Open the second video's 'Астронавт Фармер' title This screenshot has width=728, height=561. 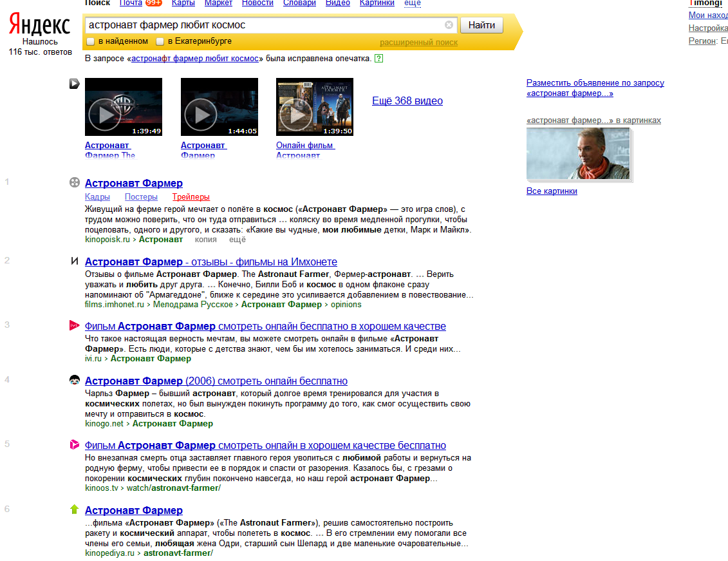[203, 150]
